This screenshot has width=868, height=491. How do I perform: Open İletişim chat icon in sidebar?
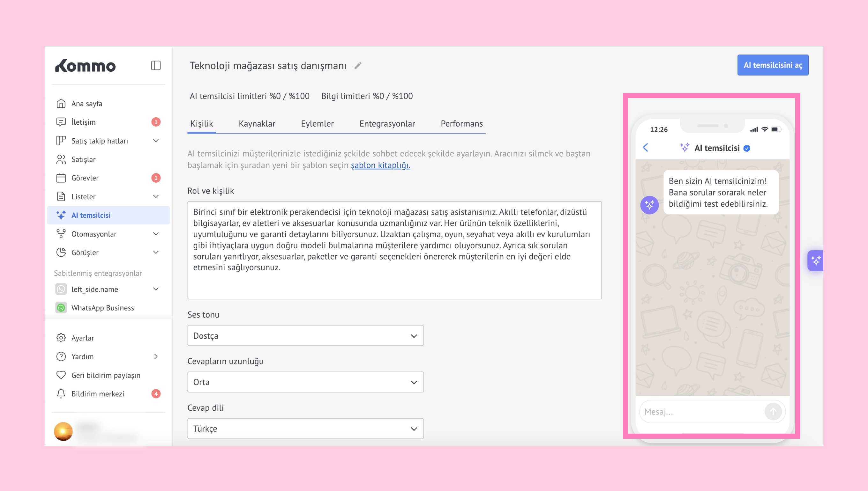pos(61,122)
